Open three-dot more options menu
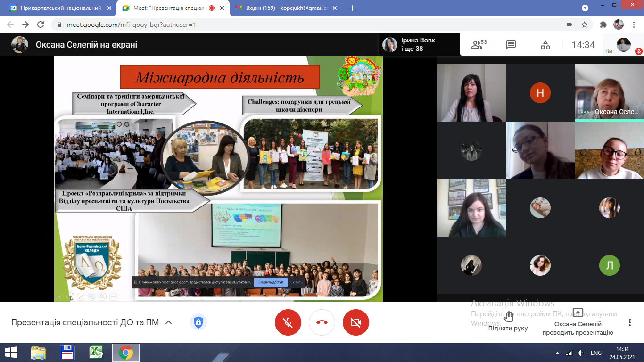Screen dimensions: 644x362 pyautogui.click(x=630, y=322)
